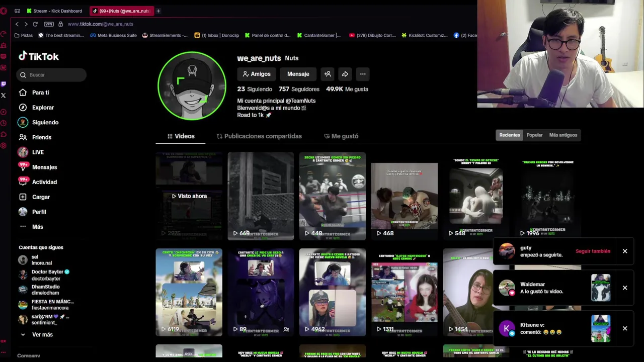Switch to the Videos tab

pyautogui.click(x=181, y=136)
